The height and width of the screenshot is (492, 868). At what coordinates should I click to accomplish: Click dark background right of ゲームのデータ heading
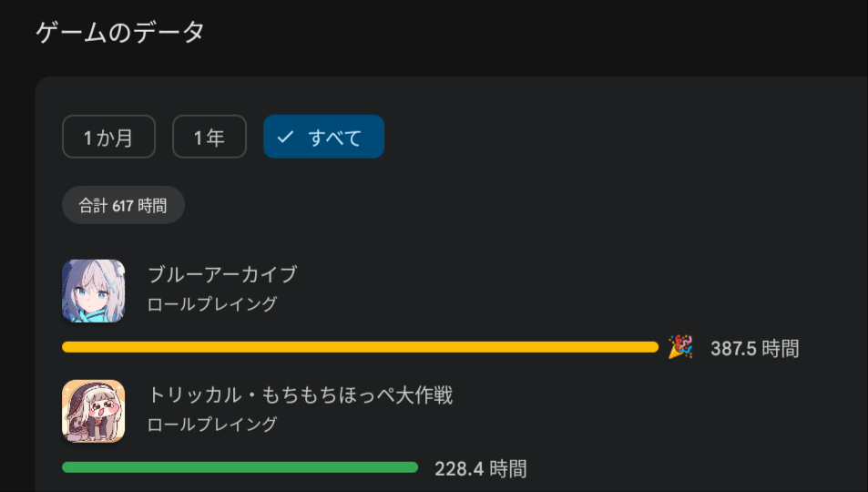[546, 33]
